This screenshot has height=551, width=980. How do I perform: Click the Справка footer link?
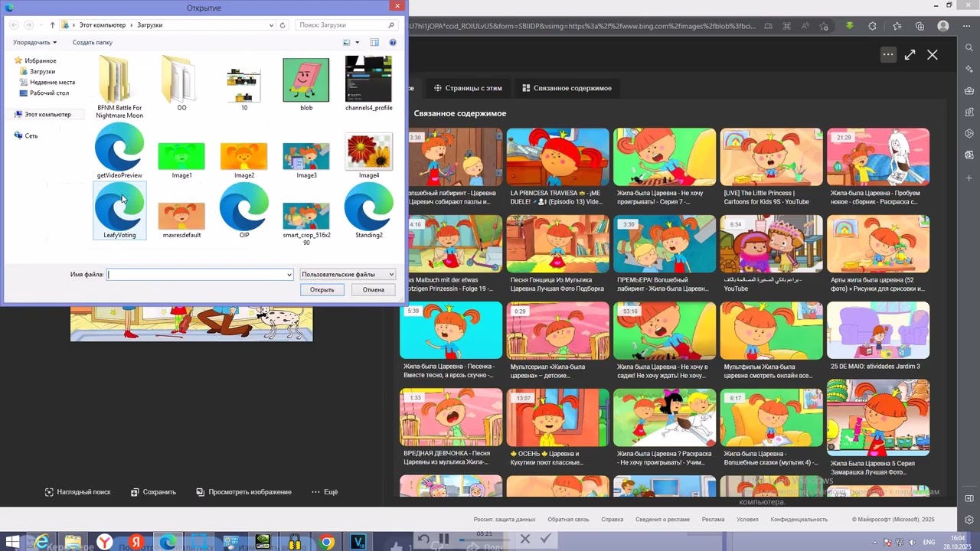pyautogui.click(x=612, y=520)
